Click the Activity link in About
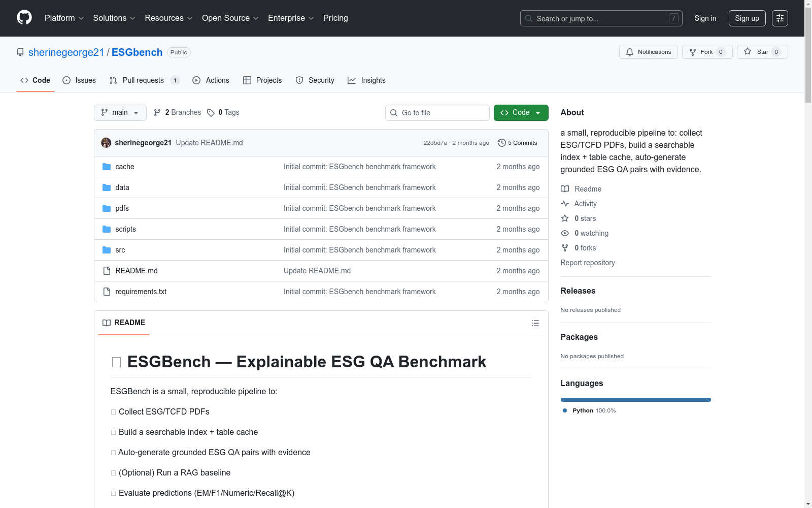812x508 pixels. (586, 204)
